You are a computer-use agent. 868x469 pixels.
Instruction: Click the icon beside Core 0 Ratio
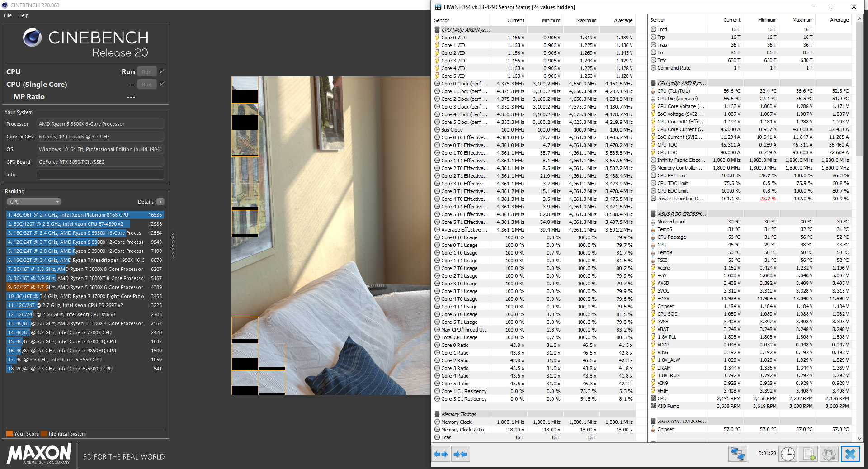tap(437, 345)
